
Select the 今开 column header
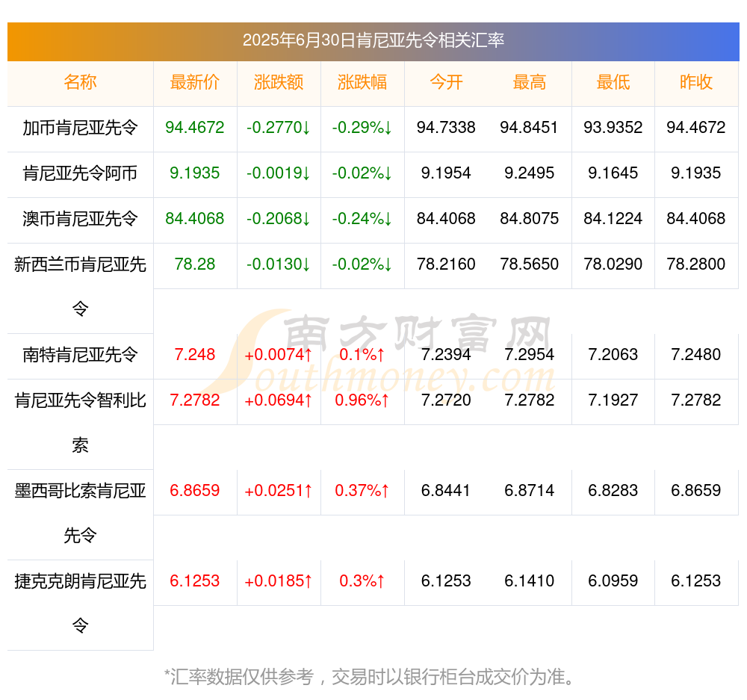446,82
